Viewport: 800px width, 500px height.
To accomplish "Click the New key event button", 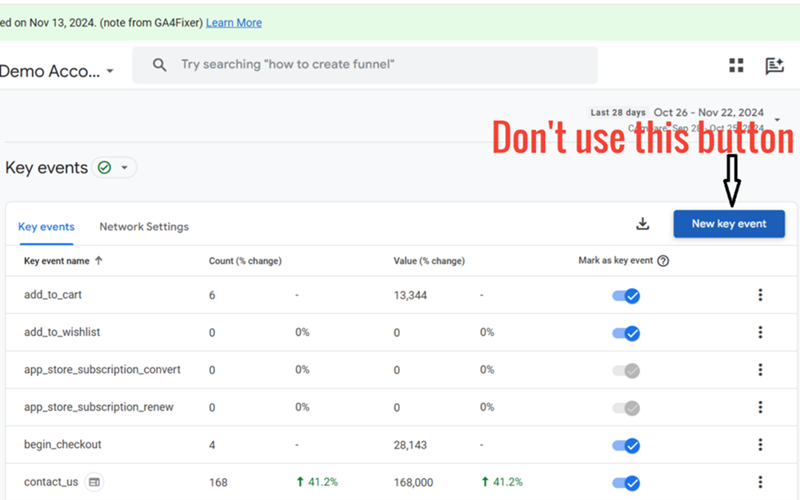I will tap(729, 223).
